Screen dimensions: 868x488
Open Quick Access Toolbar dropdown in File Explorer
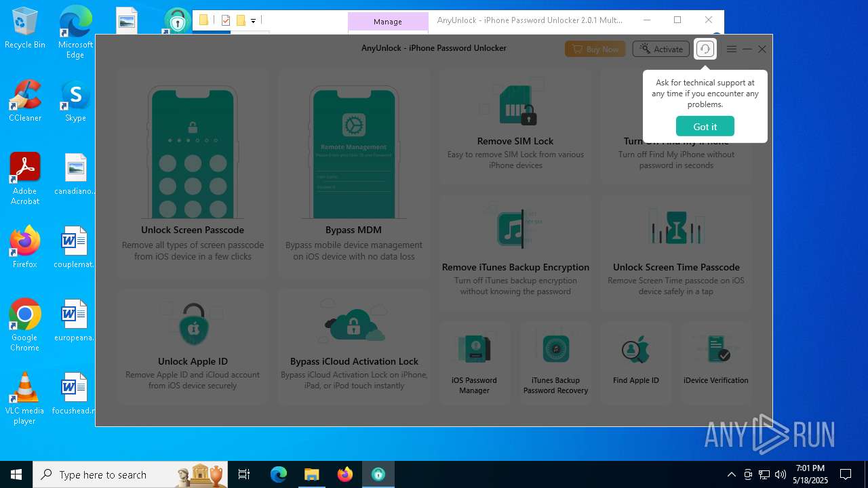point(253,21)
